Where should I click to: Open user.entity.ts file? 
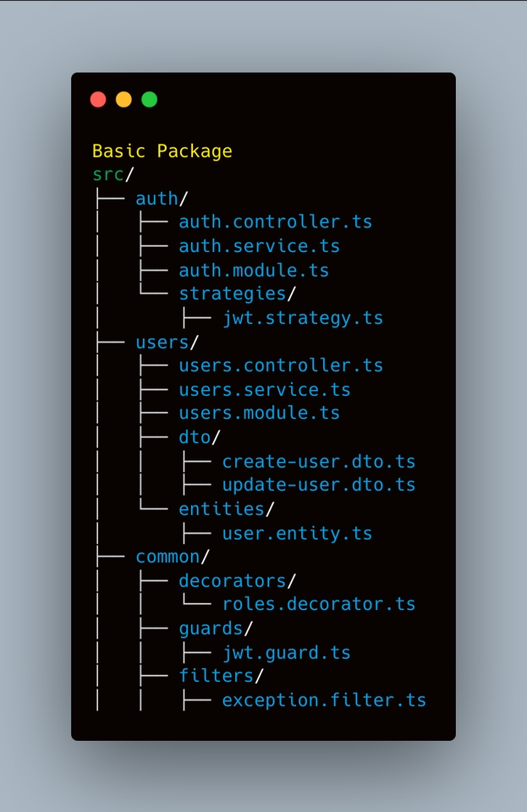[x=297, y=534]
